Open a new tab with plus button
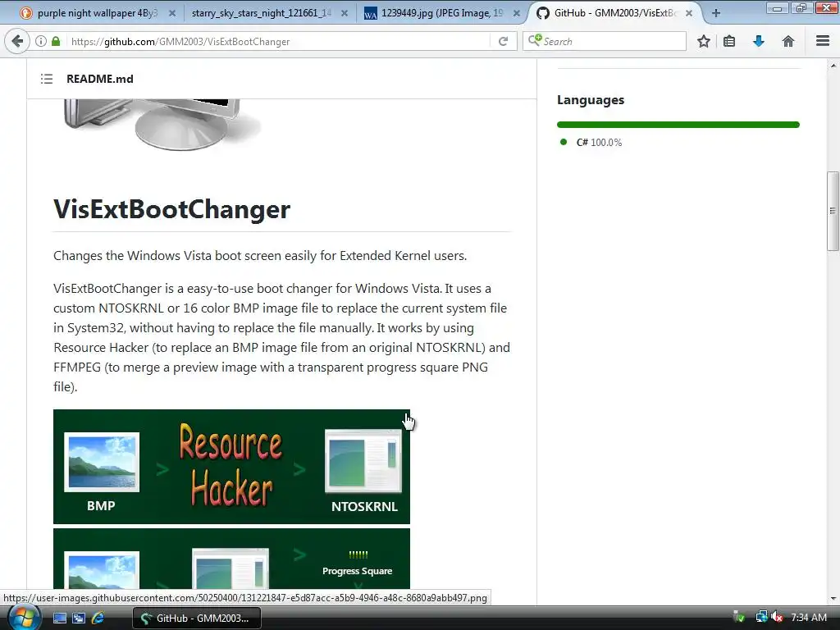 pos(715,13)
